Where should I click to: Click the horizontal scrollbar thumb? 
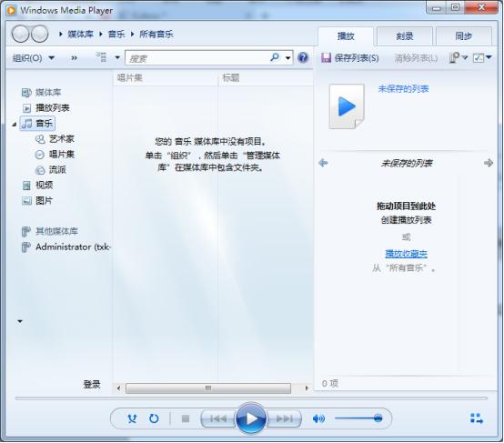click(208, 388)
